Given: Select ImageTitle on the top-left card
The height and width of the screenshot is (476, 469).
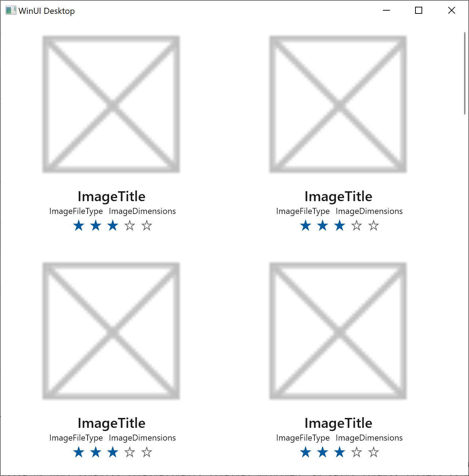Looking at the screenshot, I should (x=112, y=196).
